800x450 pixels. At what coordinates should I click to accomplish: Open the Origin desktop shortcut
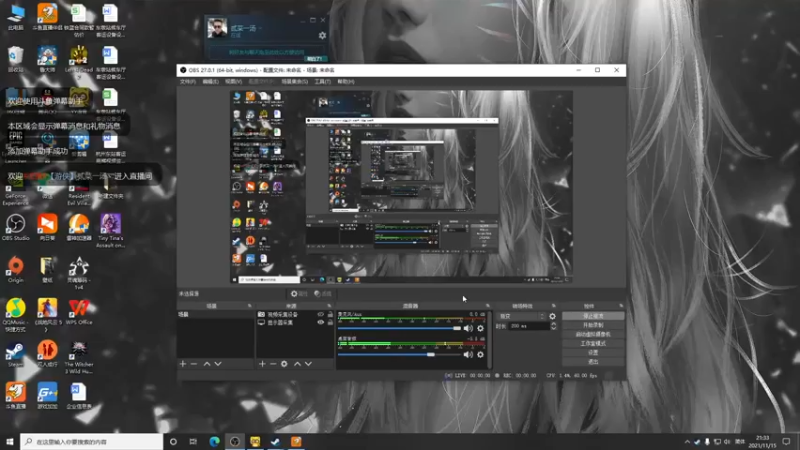click(x=15, y=269)
